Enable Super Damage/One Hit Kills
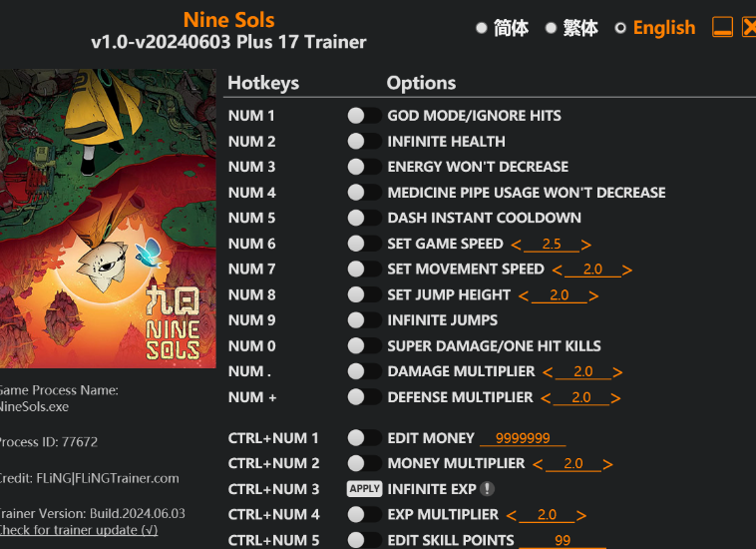Image resolution: width=756 pixels, height=549 pixels. point(364,346)
